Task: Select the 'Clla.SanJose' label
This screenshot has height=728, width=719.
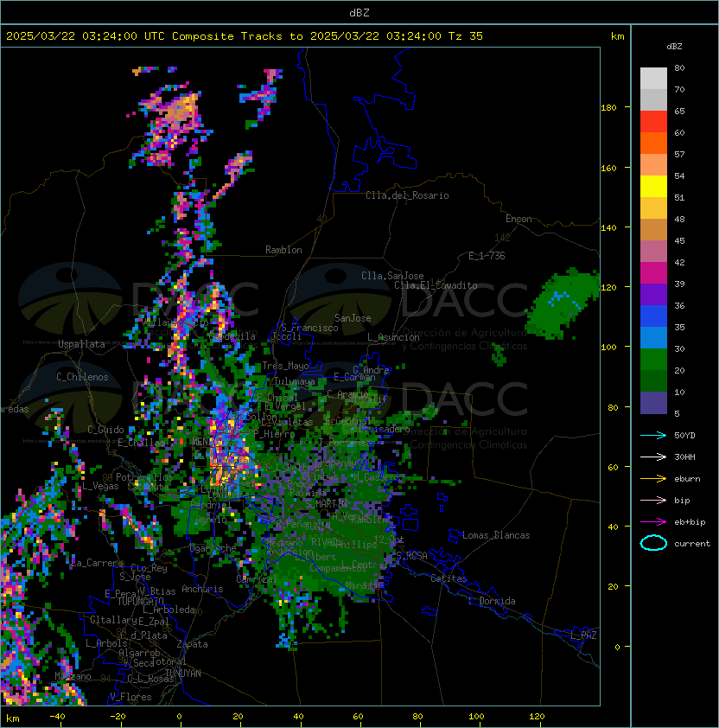Action: coord(392,276)
